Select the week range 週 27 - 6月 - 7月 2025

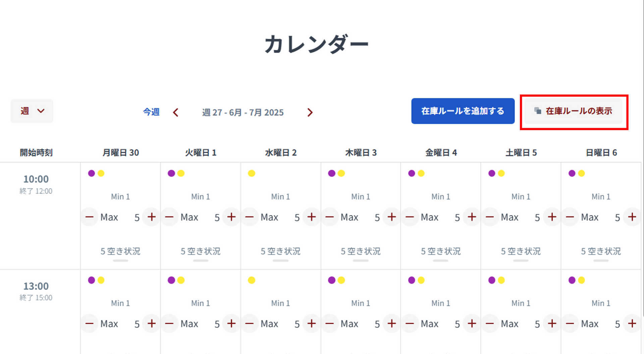(x=243, y=112)
